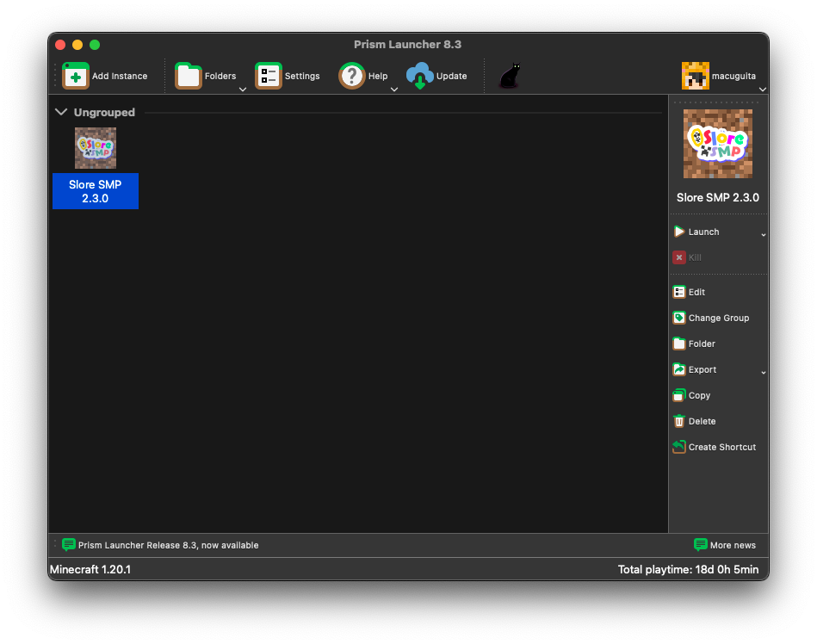Click the Edit instance icon
Viewport: 817px width, 644px height.
pyautogui.click(x=679, y=292)
